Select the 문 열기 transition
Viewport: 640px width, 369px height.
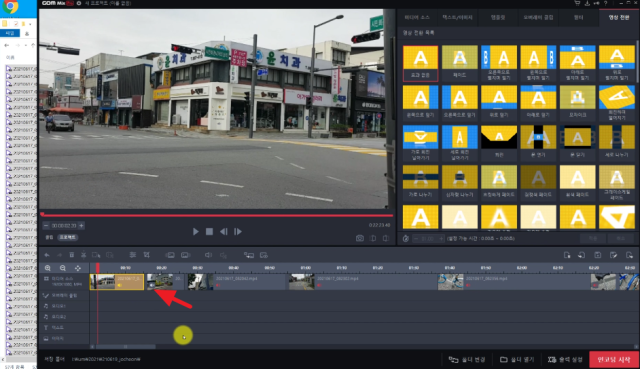pyautogui.click(x=538, y=143)
